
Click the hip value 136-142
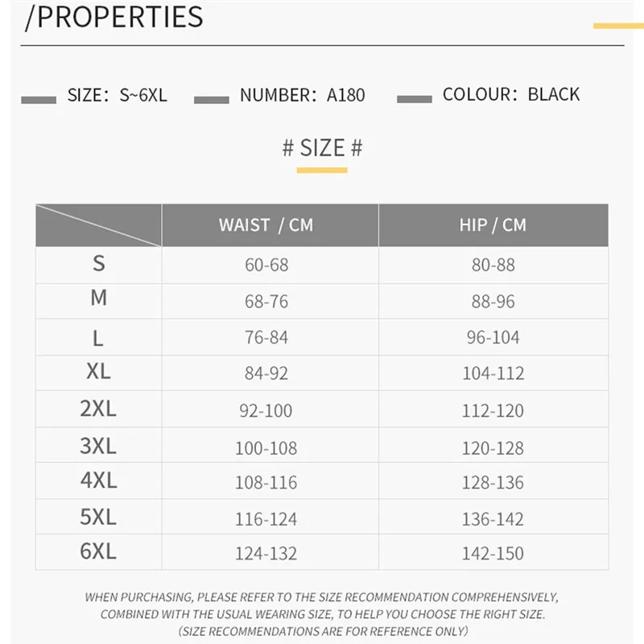pos(493,519)
